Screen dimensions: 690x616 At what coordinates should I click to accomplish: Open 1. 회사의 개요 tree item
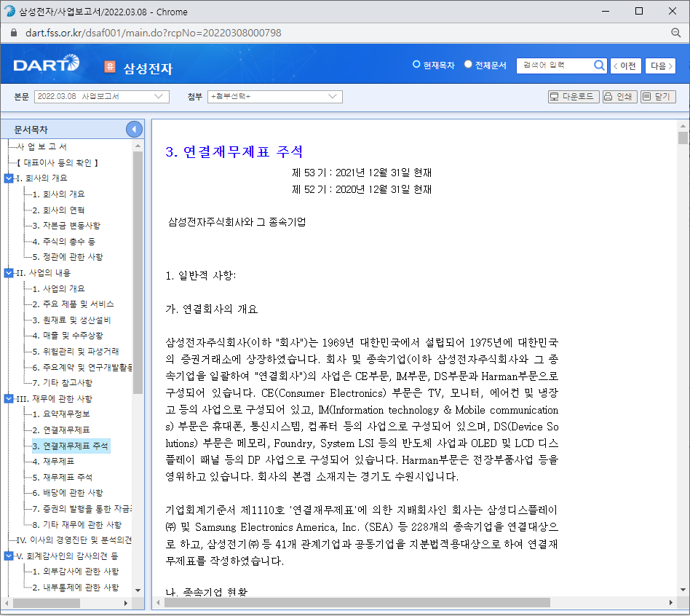58,194
